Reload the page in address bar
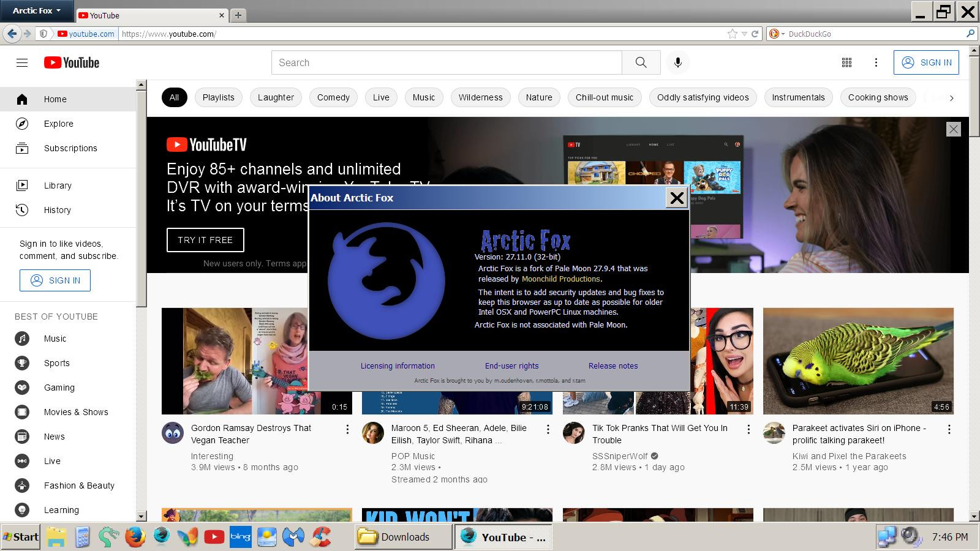 755,34
